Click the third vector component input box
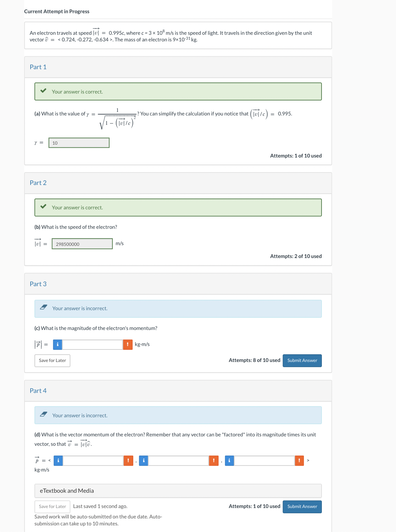Viewport: 396px width, 532px height. click(263, 460)
